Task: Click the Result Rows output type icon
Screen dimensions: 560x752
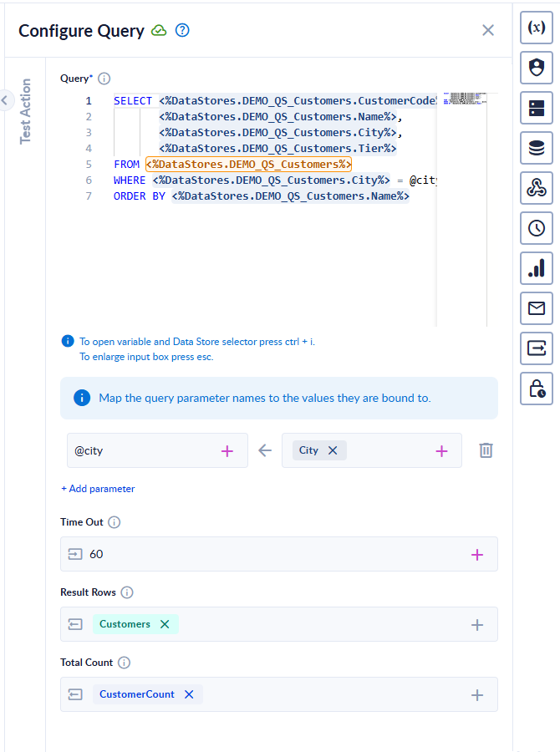Action: coord(75,624)
